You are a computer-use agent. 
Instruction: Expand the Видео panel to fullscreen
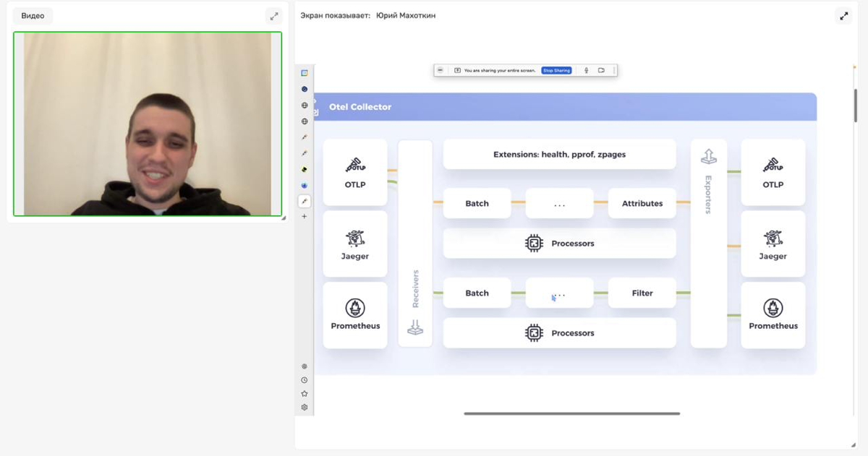[273, 16]
